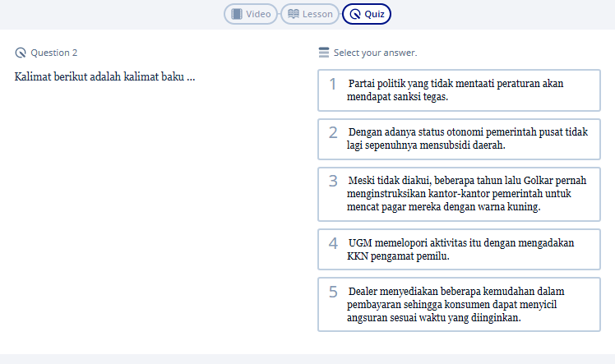Click the open book icon on Lesson tab
This screenshot has height=364, width=615.
[294, 14]
